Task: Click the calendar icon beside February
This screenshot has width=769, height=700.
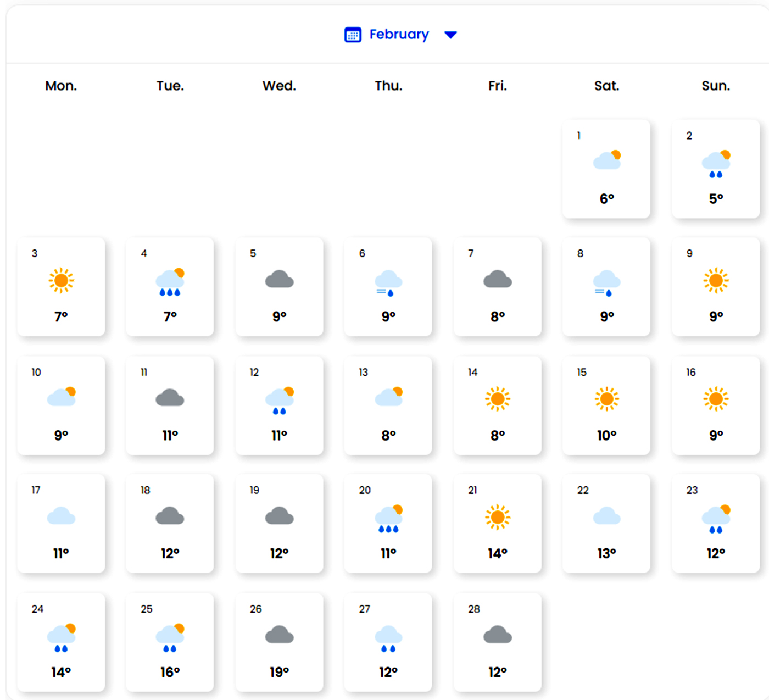Action: coord(352,35)
